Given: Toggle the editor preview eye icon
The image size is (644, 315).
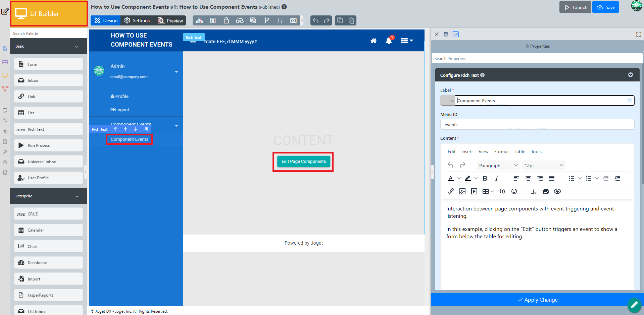Looking at the screenshot, I should (557, 191).
